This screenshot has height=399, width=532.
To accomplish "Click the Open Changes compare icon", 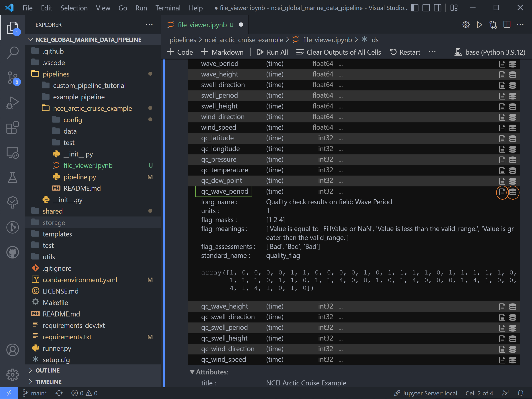I will 493,24.
